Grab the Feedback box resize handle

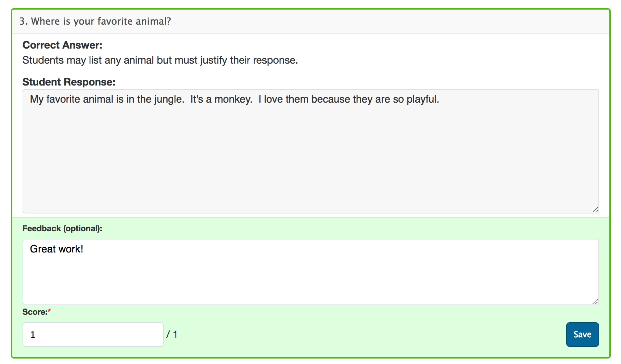click(595, 301)
